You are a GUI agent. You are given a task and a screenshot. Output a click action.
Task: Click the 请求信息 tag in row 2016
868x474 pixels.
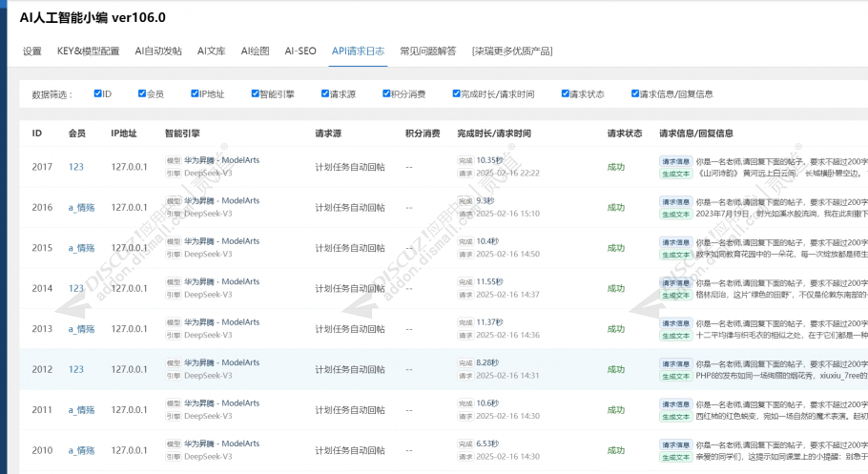tap(676, 201)
